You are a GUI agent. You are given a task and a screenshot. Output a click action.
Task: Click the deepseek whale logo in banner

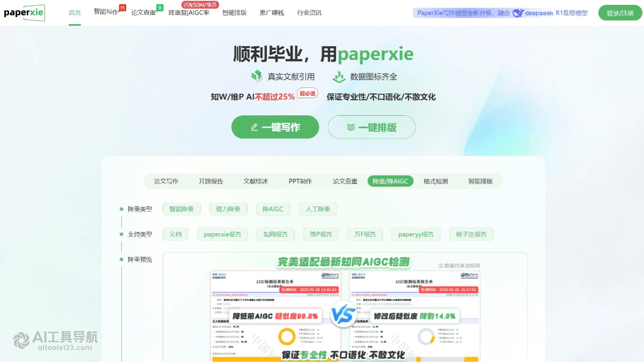518,13
